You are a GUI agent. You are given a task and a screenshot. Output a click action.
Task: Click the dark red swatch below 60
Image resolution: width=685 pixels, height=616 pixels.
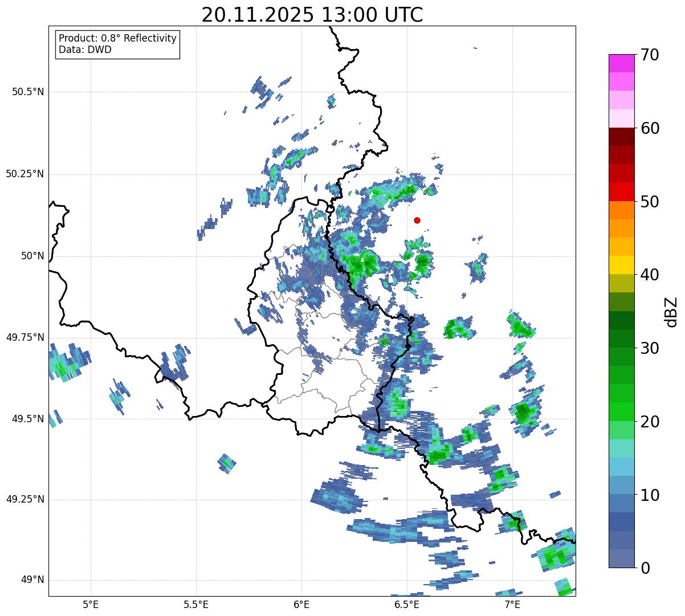(x=621, y=137)
